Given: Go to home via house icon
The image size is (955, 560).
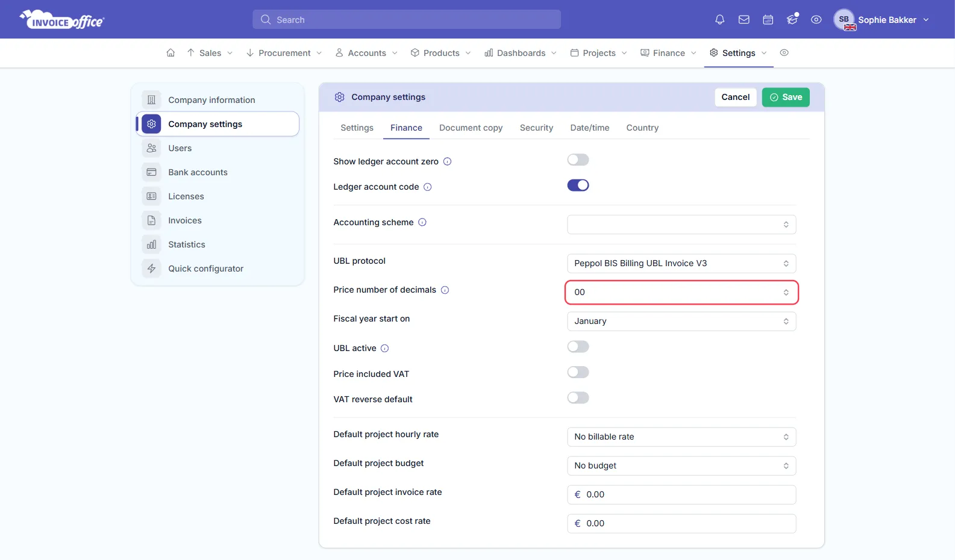Looking at the screenshot, I should point(171,53).
